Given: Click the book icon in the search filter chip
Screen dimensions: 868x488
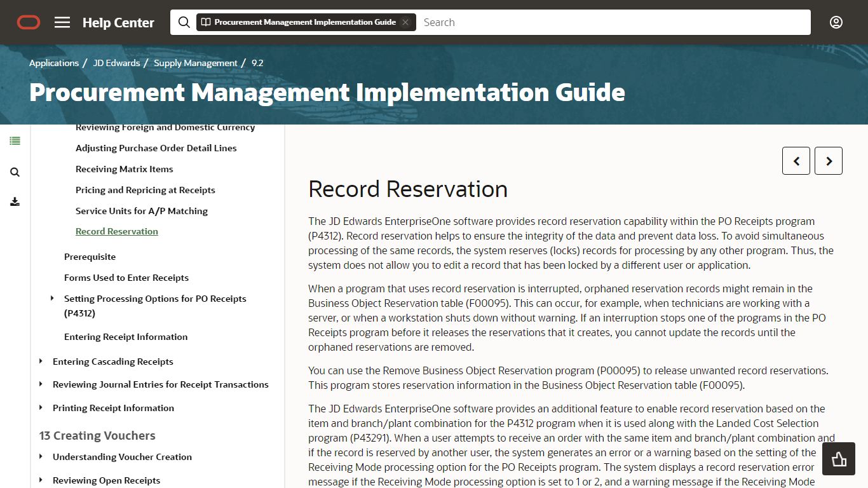Looking at the screenshot, I should coord(205,22).
